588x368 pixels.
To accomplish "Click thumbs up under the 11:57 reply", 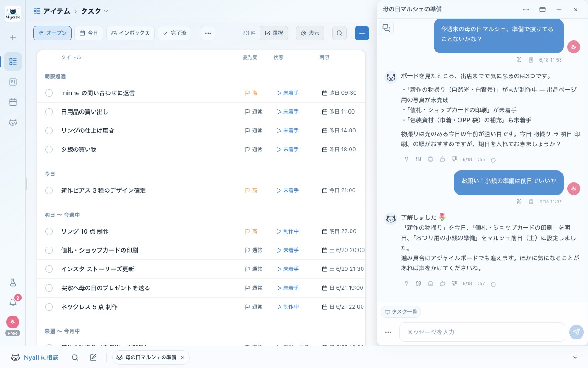I will (x=442, y=284).
